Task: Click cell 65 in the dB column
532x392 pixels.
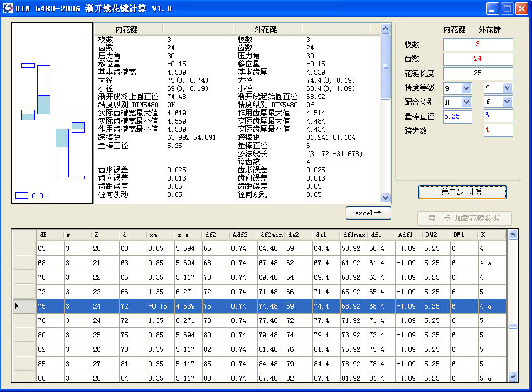Action: click(x=50, y=248)
